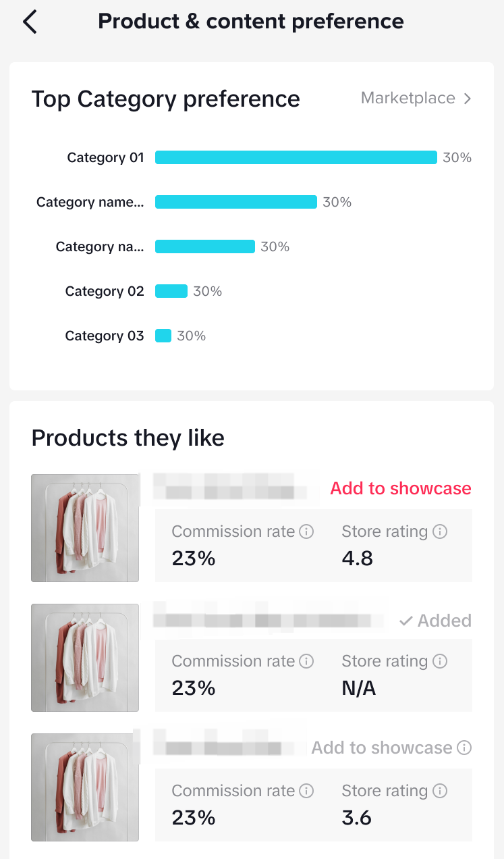Screen dimensions: 504x859
Task: Select the Category 03 label
Action: point(105,336)
